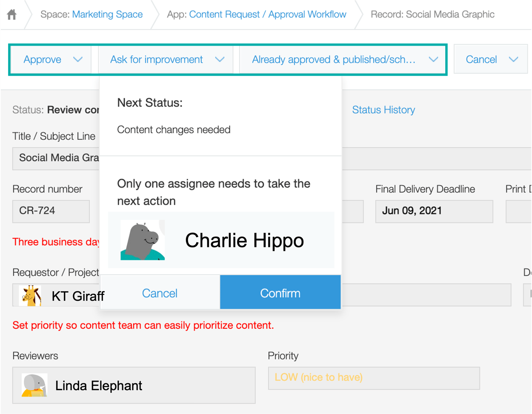The width and height of the screenshot is (532, 414).
Task: Open the Cancel action dropdown arrow
Action: pyautogui.click(x=514, y=60)
